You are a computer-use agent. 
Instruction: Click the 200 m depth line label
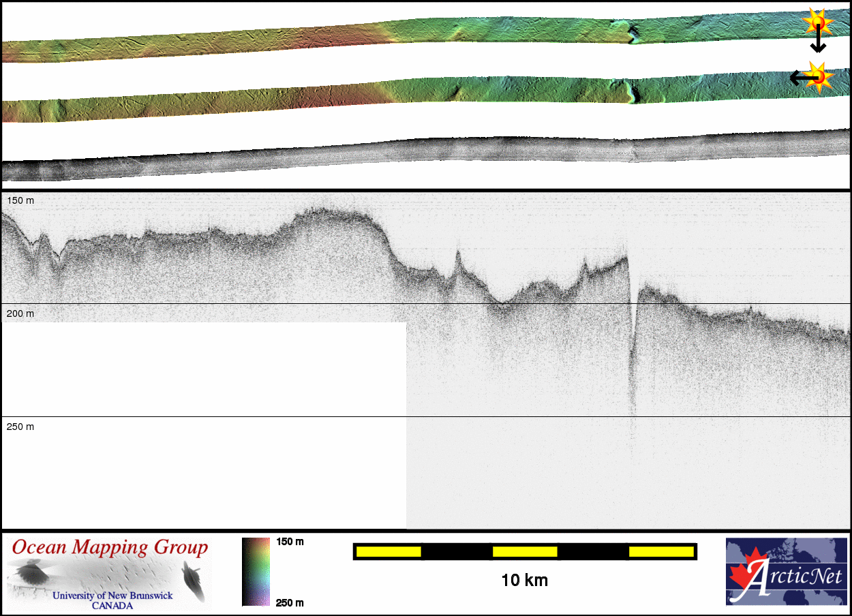[20, 313]
